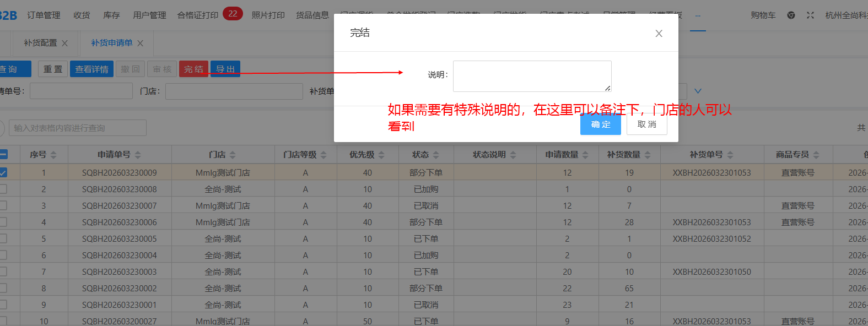
Task: Confirm the dialog with 确定 button
Action: click(x=600, y=124)
